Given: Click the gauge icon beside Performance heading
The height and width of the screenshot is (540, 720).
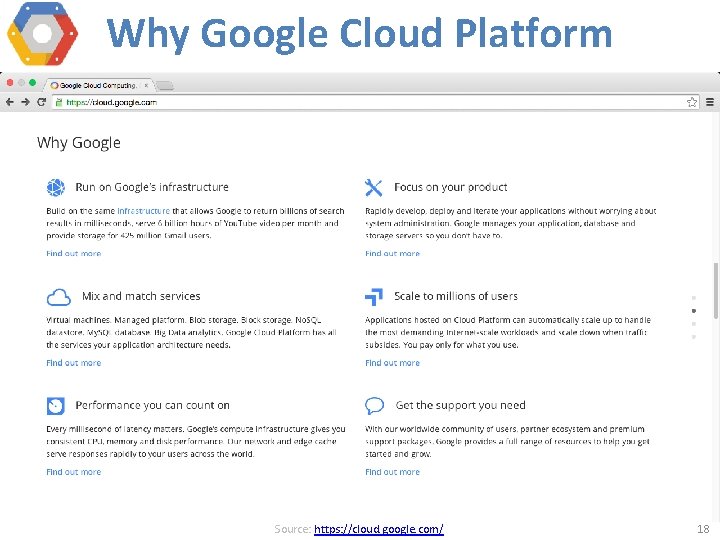Looking at the screenshot, I should pos(56,405).
